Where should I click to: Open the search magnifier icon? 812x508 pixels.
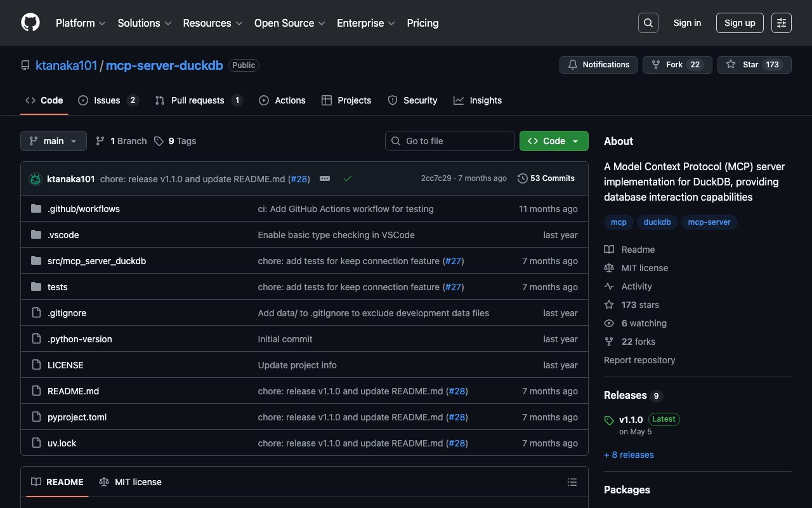point(648,23)
